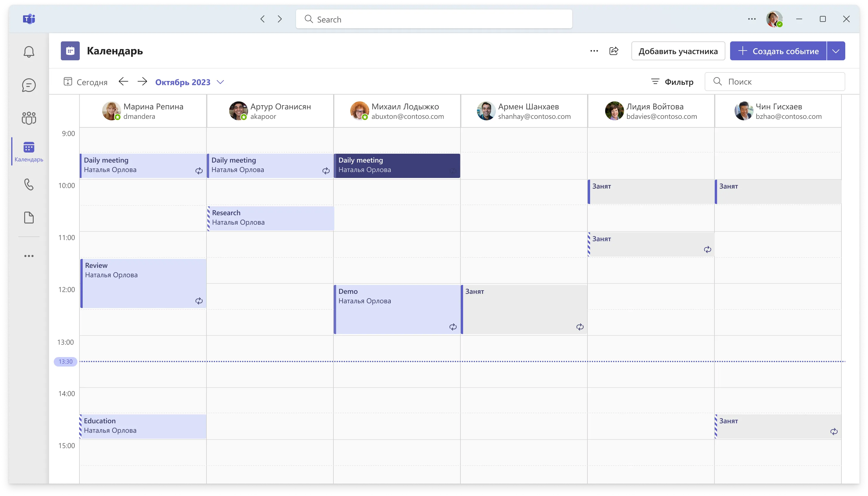The image size is (868, 496).
Task: Click Создать событие button
Action: [778, 51]
